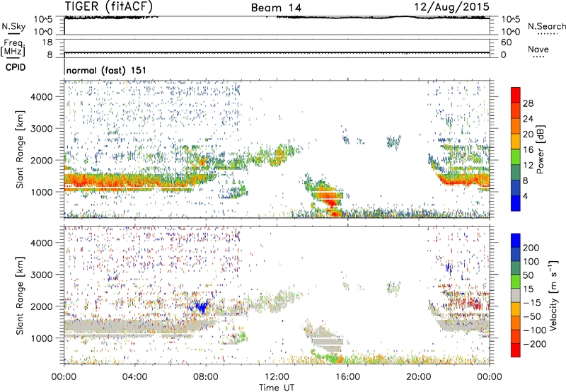Pick the light green Power segment between 12 and 16
The image size is (566, 392).
(x=516, y=157)
